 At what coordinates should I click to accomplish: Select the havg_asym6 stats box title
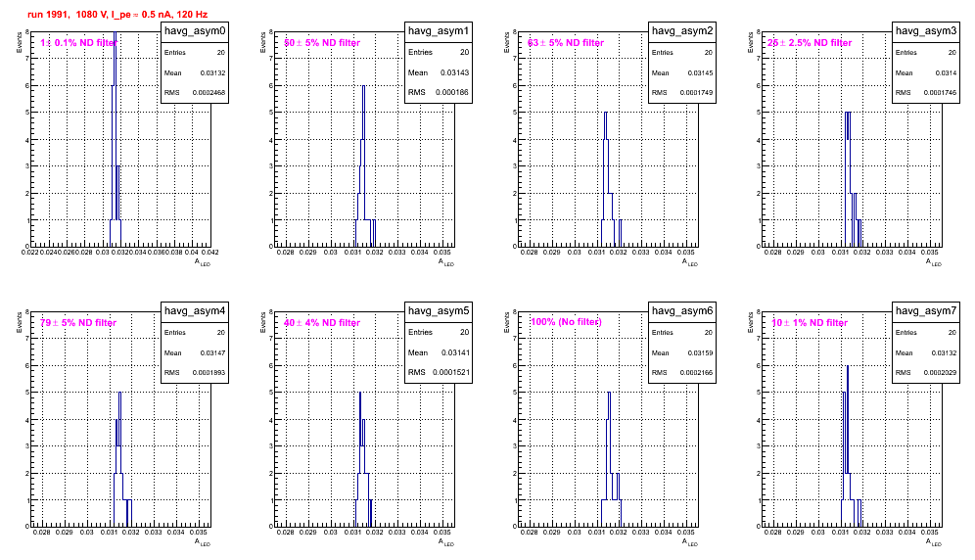pyautogui.click(x=682, y=310)
